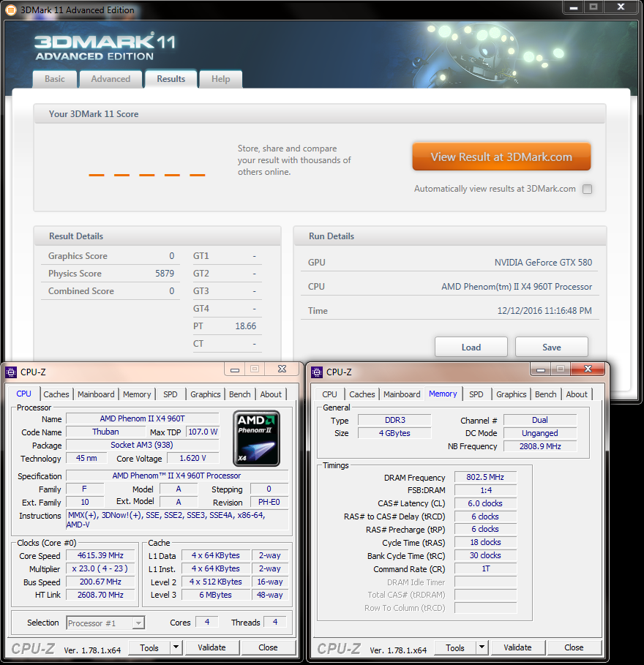Open Graphics tab in right CPU-Z window
Screen dimensions: 644x665
tap(512, 394)
